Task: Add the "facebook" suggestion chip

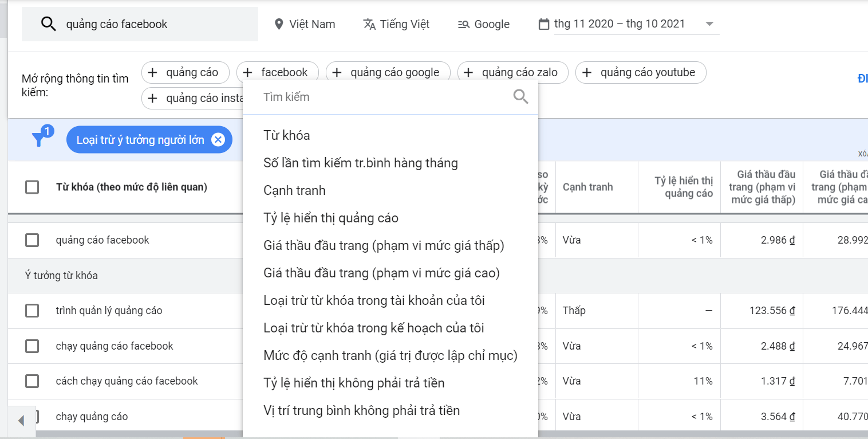Action: pos(278,72)
